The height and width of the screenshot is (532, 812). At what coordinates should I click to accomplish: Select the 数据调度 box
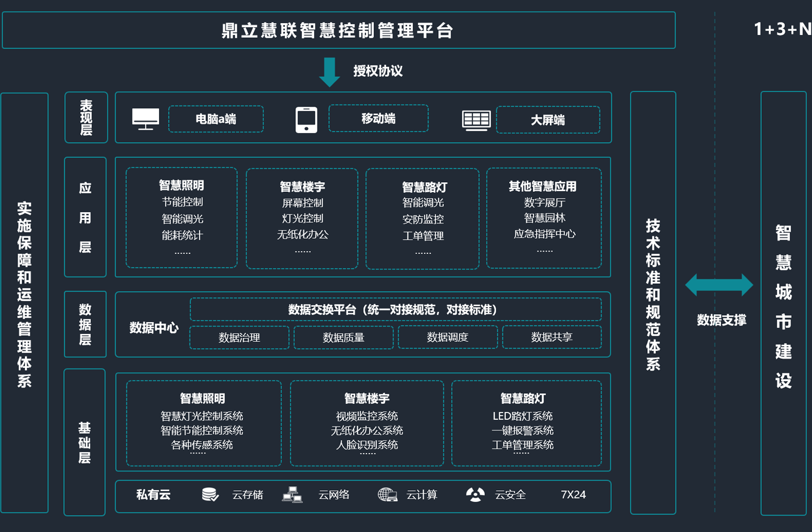coord(448,337)
